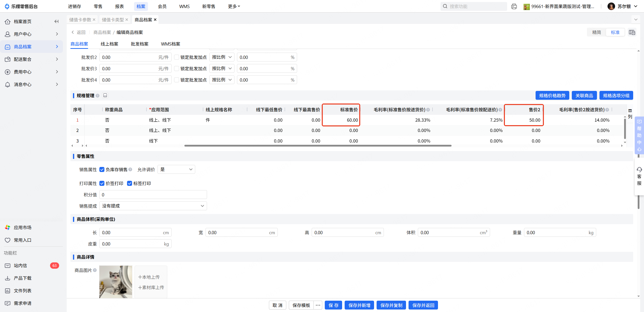Expand the 销售提成 dropdown

pyautogui.click(x=153, y=206)
